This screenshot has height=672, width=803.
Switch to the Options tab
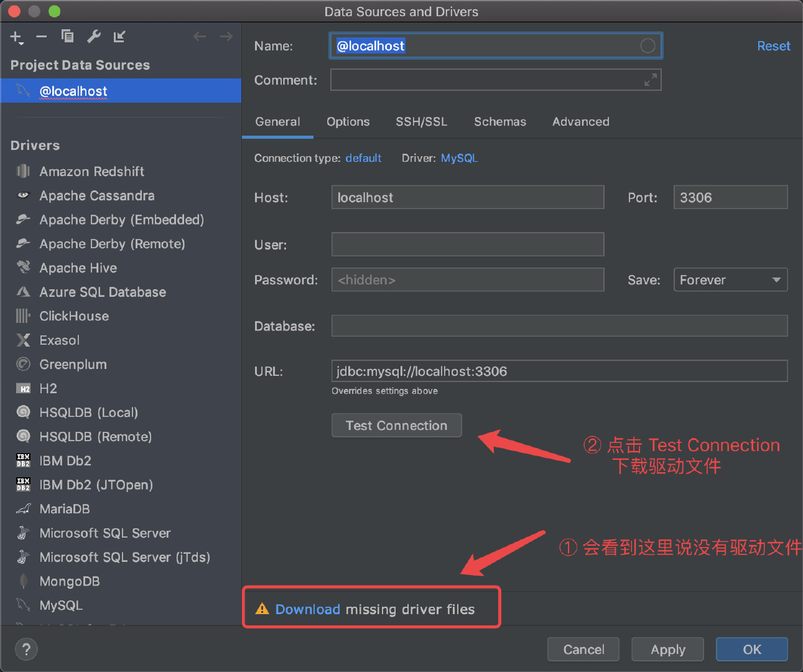pos(348,121)
